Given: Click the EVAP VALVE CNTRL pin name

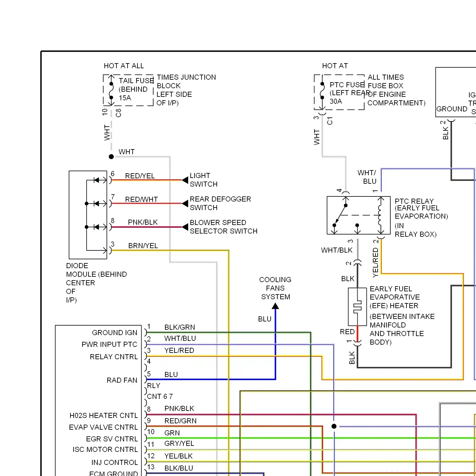Looking at the screenshot, I should (103, 427).
